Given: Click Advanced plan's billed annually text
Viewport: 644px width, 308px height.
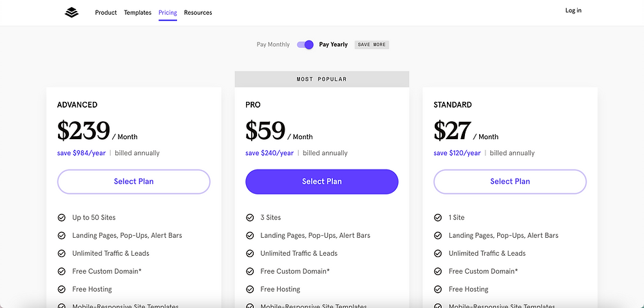Looking at the screenshot, I should pyautogui.click(x=137, y=153).
